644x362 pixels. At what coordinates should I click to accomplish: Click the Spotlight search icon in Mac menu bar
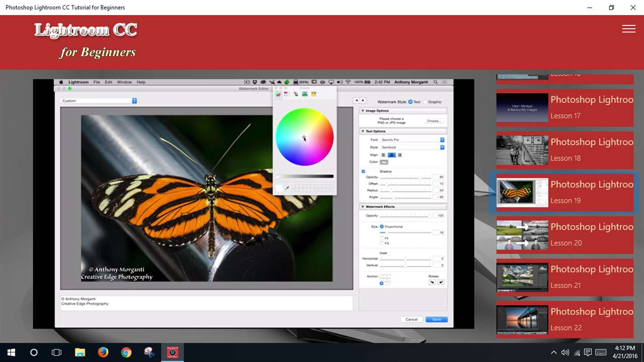436,82
